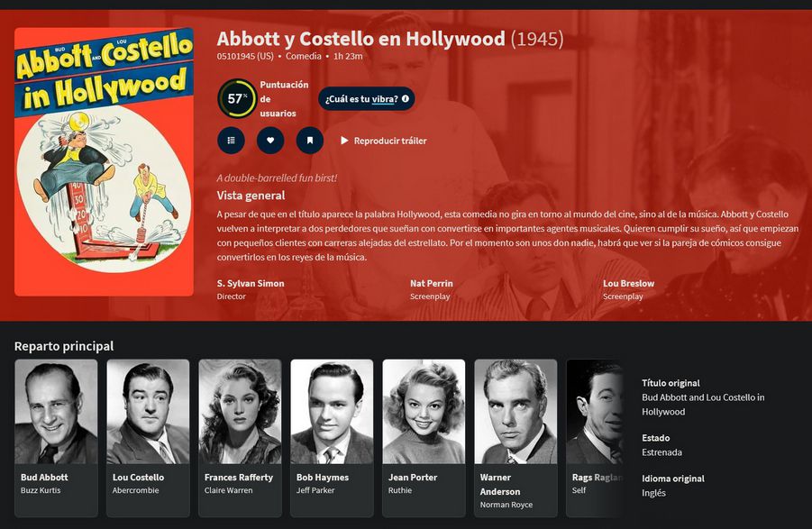This screenshot has width=812, height=529.
Task: Open Nat Perrin's profile link
Action: pos(432,283)
